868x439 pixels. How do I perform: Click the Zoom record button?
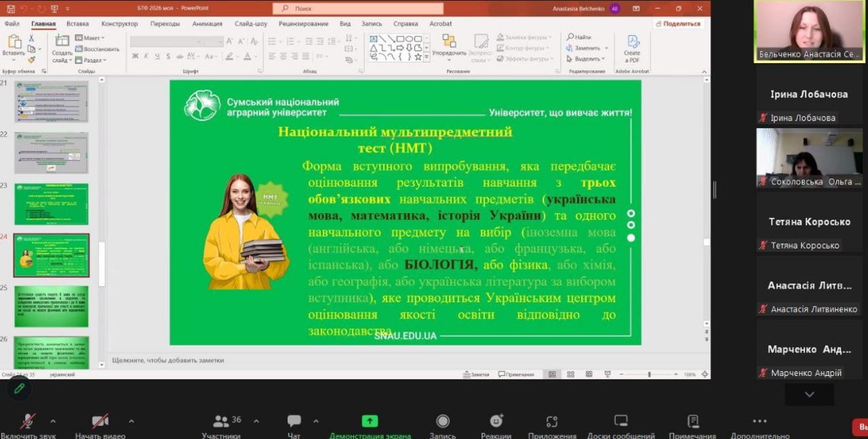click(442, 421)
